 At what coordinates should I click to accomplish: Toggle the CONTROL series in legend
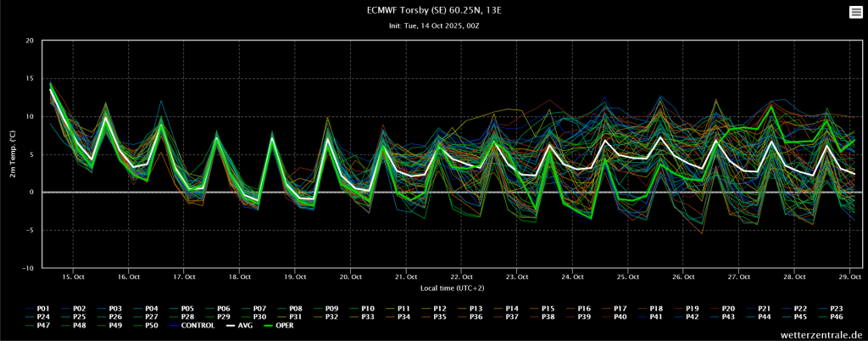[189, 326]
